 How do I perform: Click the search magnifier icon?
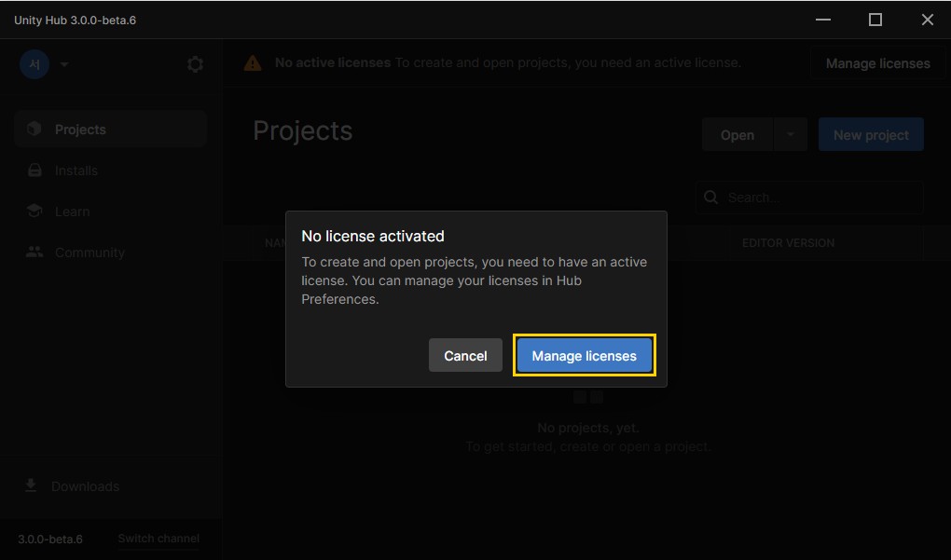click(711, 198)
